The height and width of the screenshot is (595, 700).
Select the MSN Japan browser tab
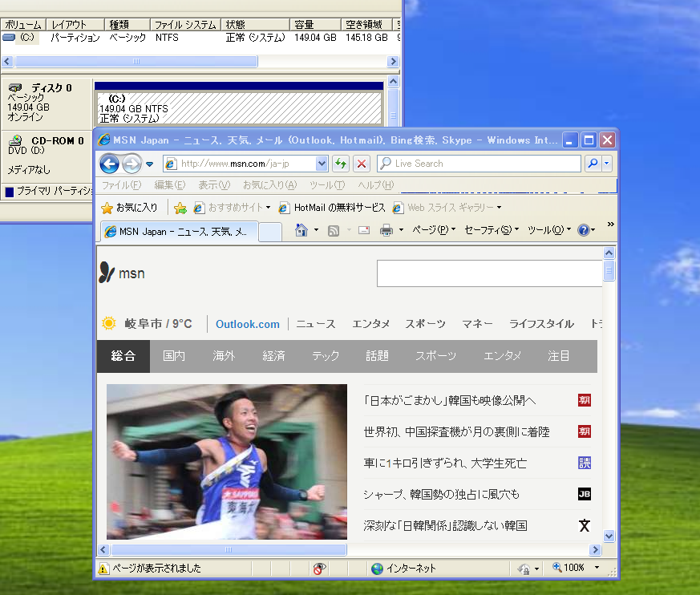pos(180,232)
